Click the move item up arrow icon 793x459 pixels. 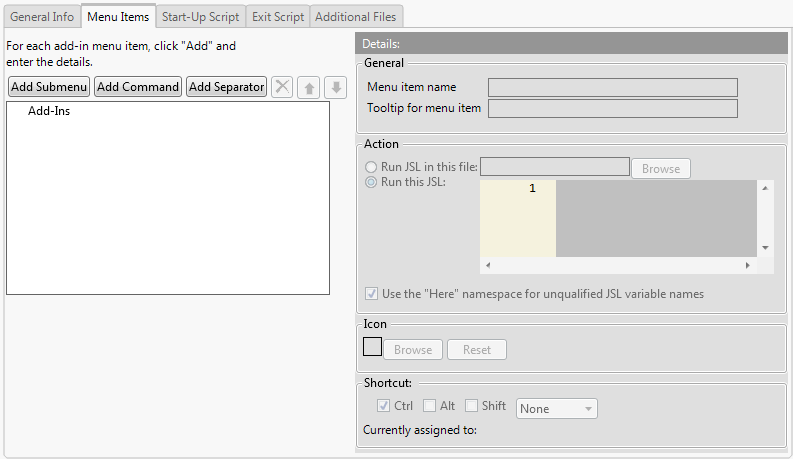[x=309, y=87]
